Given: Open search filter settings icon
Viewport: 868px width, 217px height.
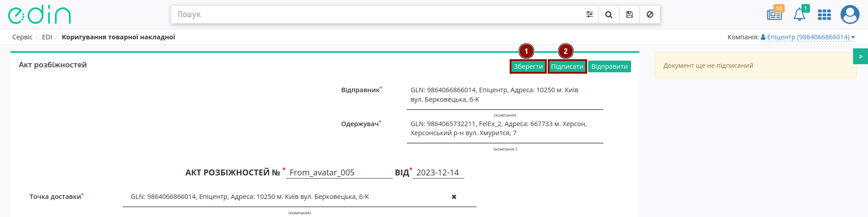Looking at the screenshot, I should 589,14.
